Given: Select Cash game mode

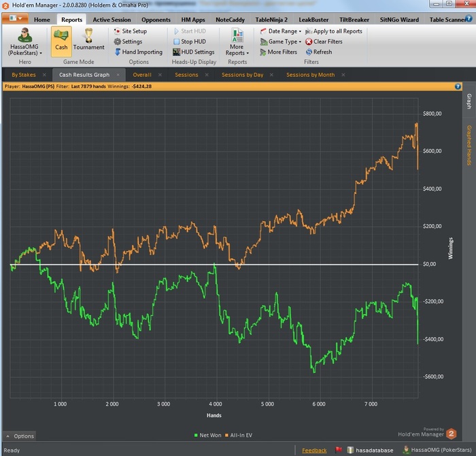Looking at the screenshot, I should [61, 42].
